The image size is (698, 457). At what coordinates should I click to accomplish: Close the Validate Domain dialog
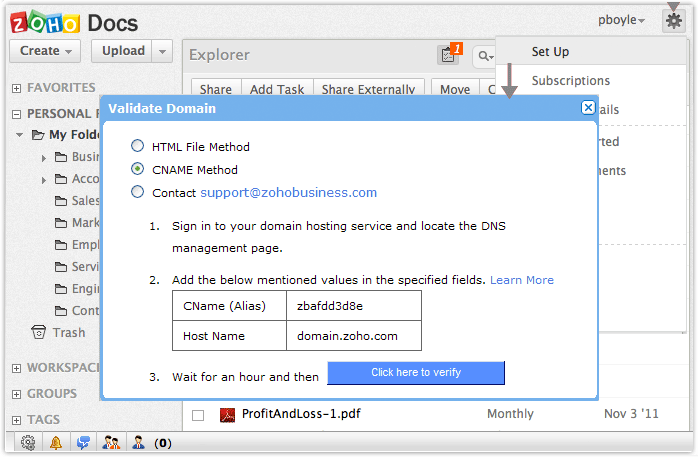click(x=588, y=107)
